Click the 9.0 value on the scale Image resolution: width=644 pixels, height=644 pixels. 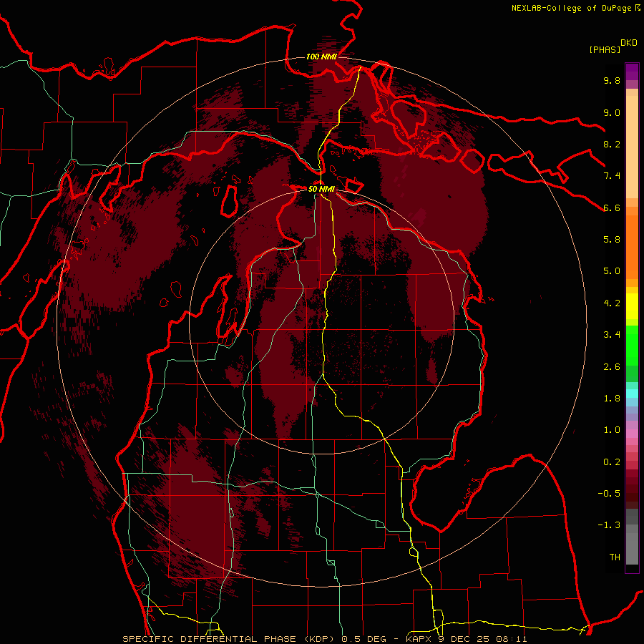(612, 112)
